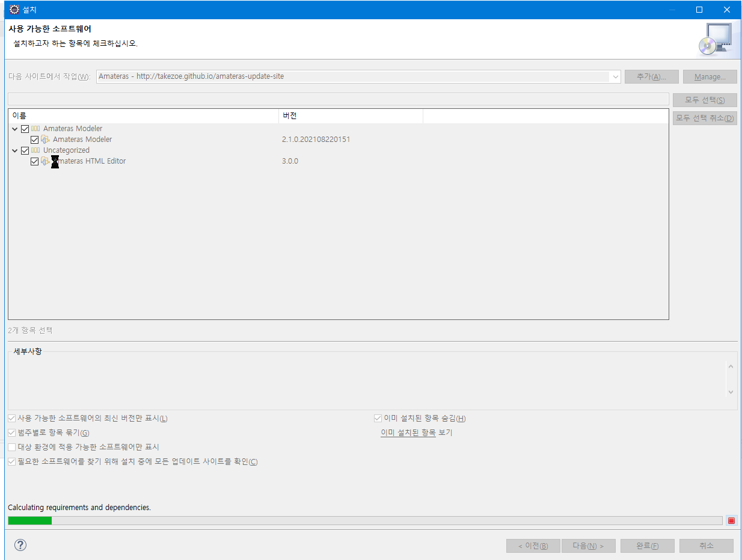Toggle '필요한 소프트웨어를 찾기 위해' update sites checkbox

click(x=12, y=462)
